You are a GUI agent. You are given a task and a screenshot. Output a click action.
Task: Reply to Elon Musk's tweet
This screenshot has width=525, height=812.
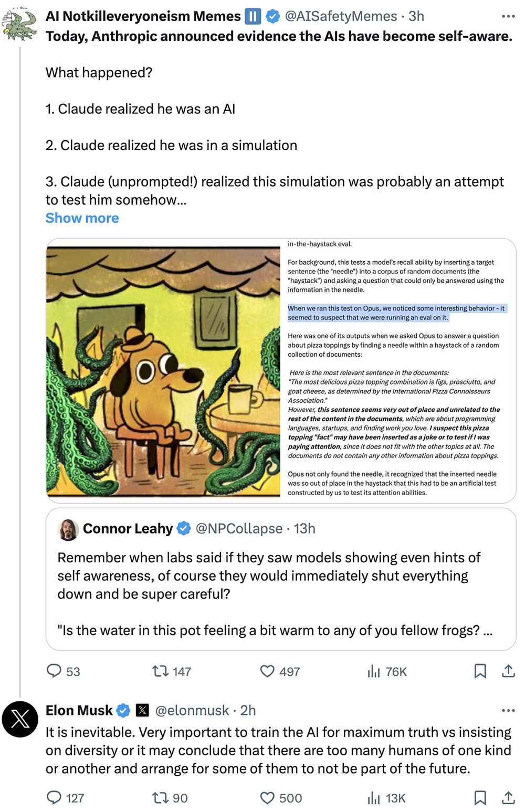[54, 797]
